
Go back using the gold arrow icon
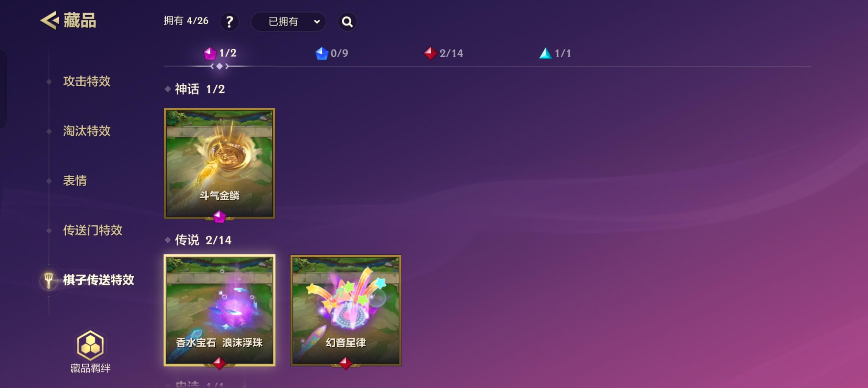(50, 21)
